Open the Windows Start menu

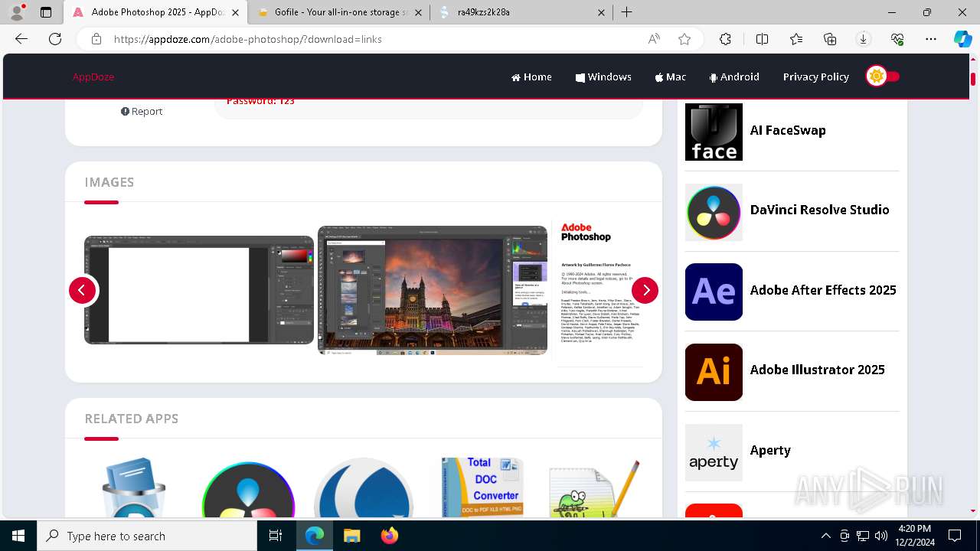[x=18, y=536]
